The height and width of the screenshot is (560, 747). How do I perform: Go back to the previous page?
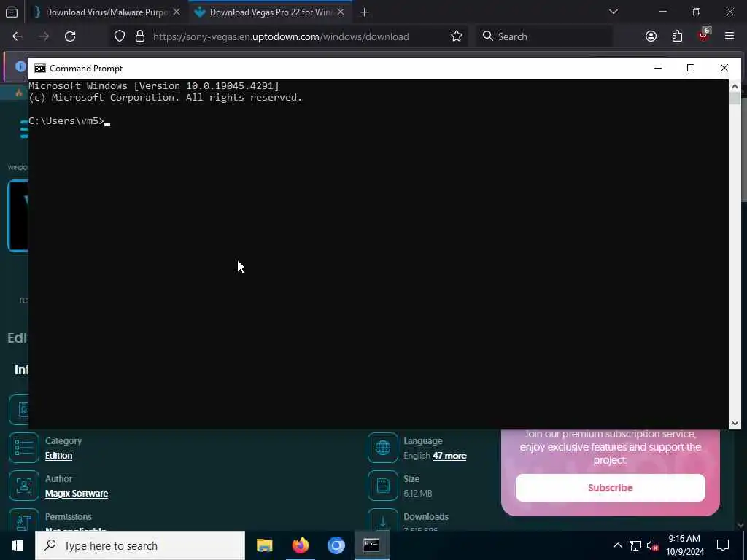18,36
